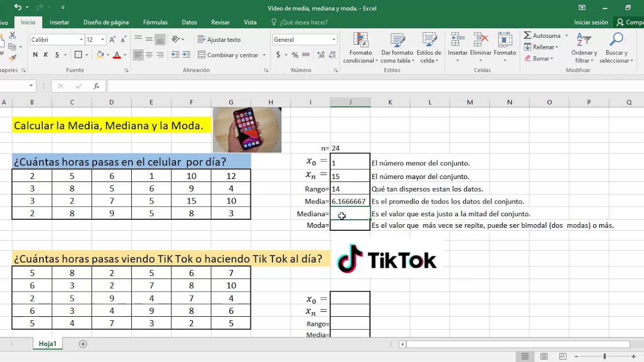Align cell text left
The height and width of the screenshot is (362, 644).
138,55
